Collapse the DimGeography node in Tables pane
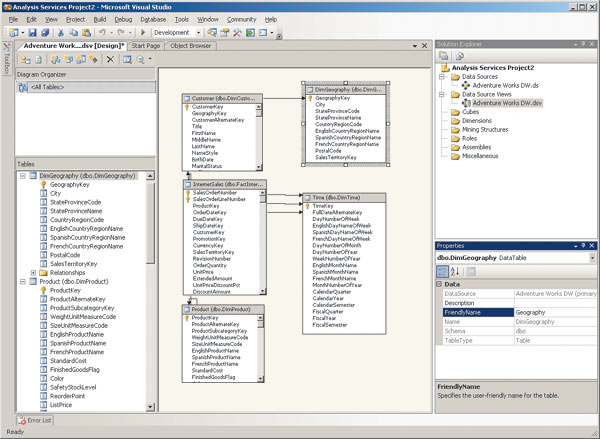Image resolution: width=600 pixels, height=439 pixels. point(23,176)
